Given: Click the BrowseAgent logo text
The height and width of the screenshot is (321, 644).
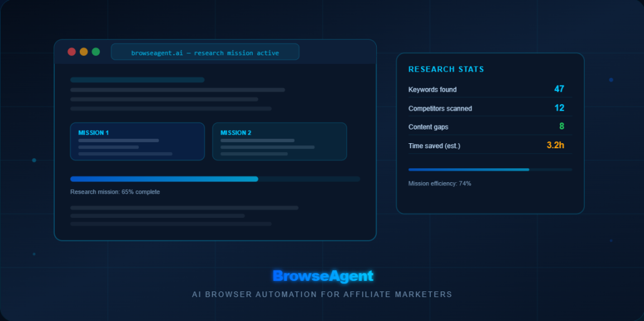Looking at the screenshot, I should click(x=323, y=276).
